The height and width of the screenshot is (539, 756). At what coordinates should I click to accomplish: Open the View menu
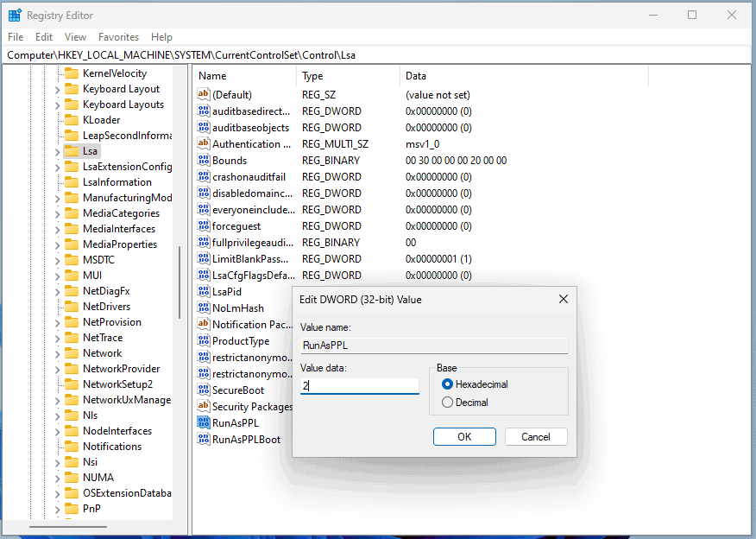[75, 36]
